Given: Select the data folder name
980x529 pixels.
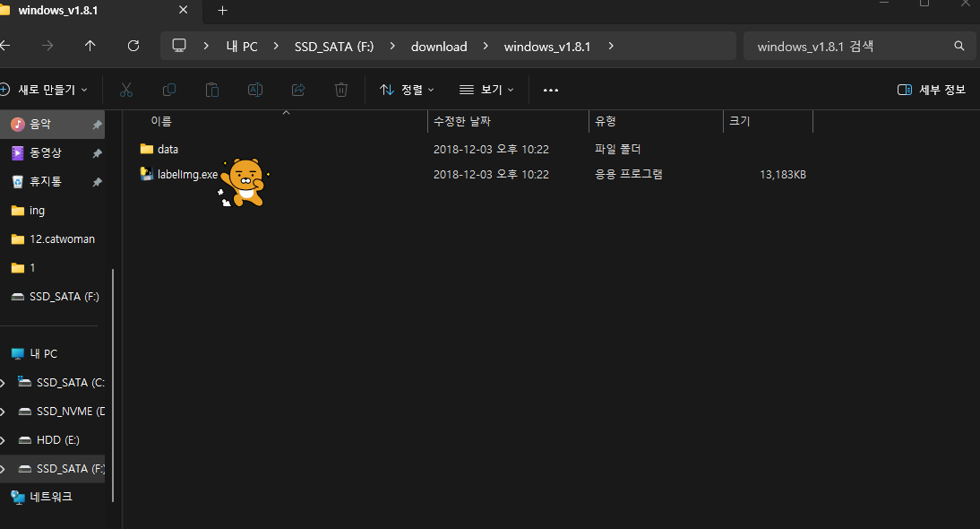Looking at the screenshot, I should 168,150.
